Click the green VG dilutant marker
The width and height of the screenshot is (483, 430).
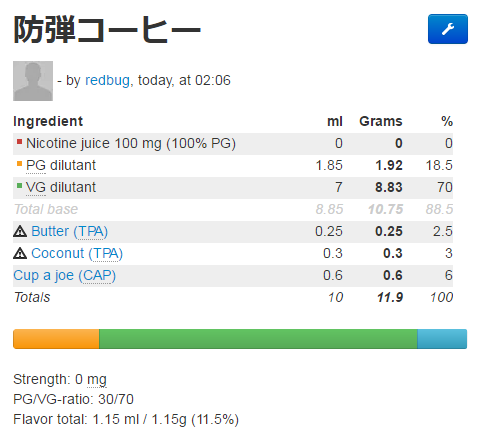19,186
